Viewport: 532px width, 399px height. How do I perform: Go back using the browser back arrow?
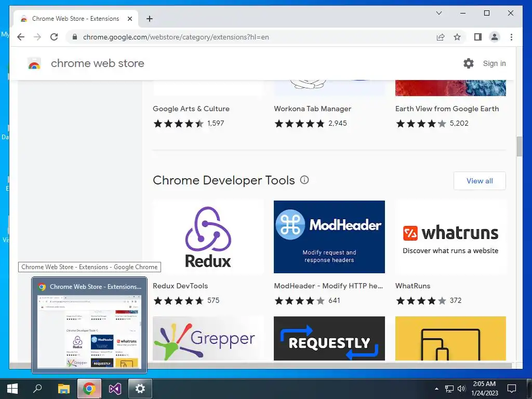coord(21,37)
